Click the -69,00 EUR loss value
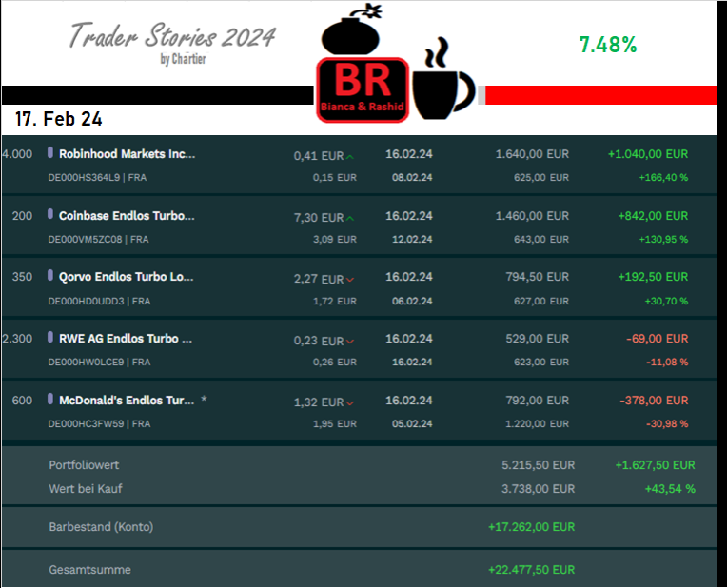This screenshot has width=727, height=588. click(657, 339)
